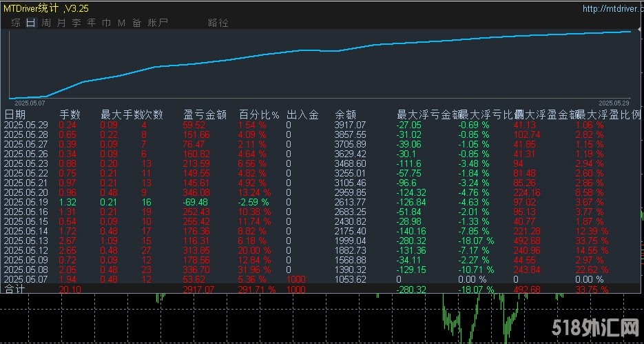Select the 2025.05.23 date cell
Screen dimensions: 644x344
tap(25, 163)
